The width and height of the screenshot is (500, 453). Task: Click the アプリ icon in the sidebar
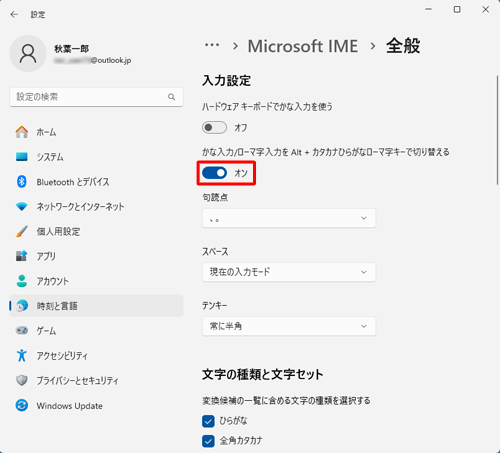coord(22,256)
